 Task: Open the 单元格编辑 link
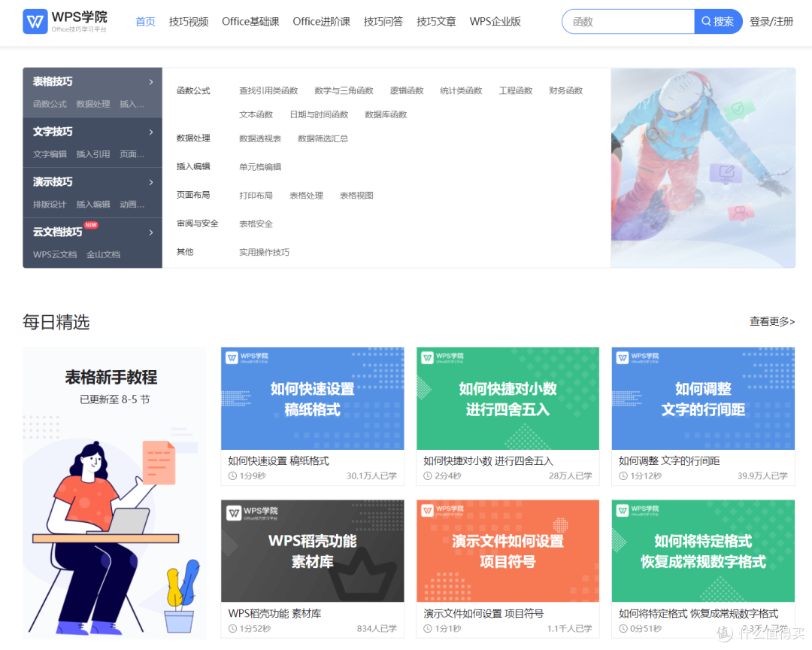pos(260,167)
